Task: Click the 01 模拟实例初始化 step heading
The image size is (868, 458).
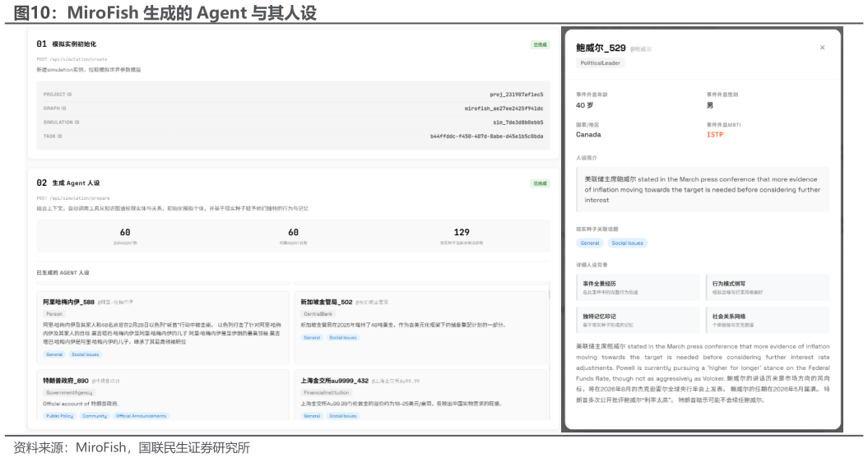Action: (x=67, y=44)
